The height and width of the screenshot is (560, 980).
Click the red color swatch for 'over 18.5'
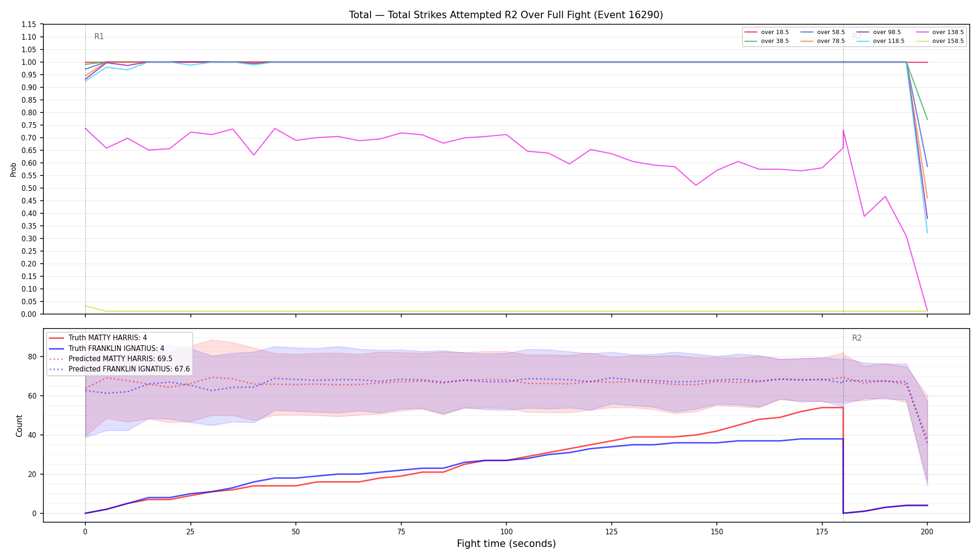pos(751,32)
